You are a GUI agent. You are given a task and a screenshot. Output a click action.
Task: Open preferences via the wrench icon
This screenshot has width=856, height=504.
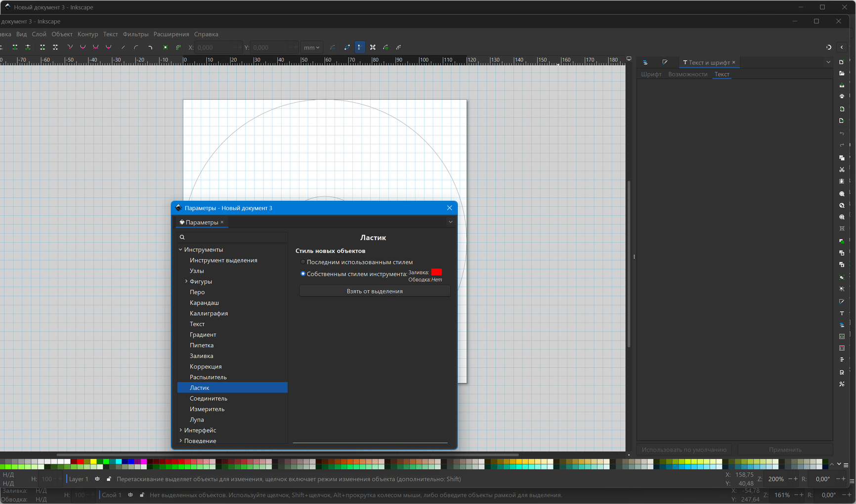click(x=842, y=384)
